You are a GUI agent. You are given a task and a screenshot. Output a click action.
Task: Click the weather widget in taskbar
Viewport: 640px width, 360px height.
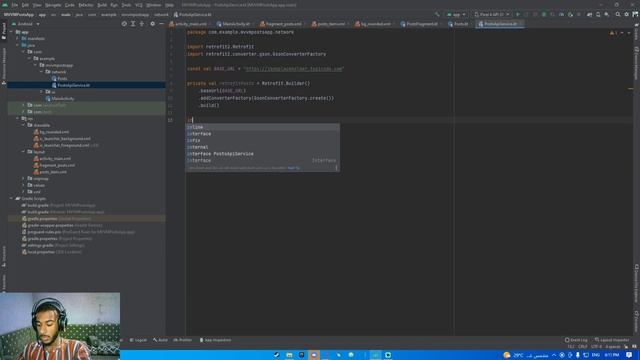point(526,355)
